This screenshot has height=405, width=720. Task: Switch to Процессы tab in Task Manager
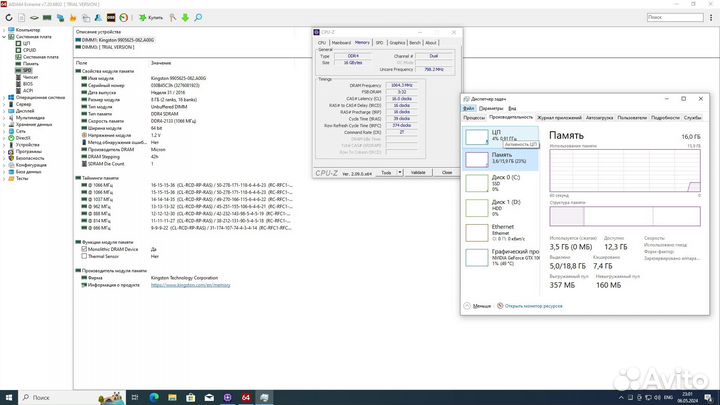point(474,118)
